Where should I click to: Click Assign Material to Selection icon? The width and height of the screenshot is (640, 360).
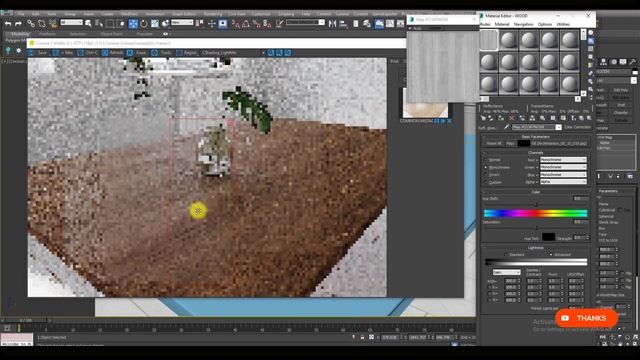[x=501, y=118]
